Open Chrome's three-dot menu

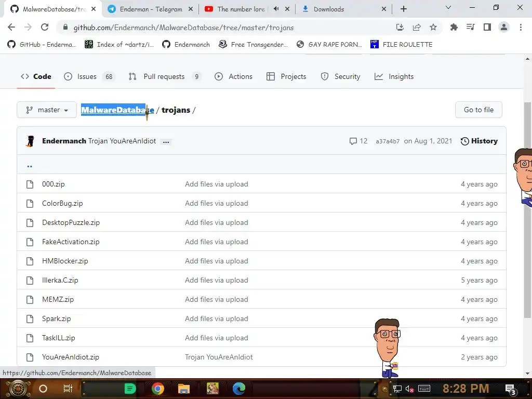[521, 27]
